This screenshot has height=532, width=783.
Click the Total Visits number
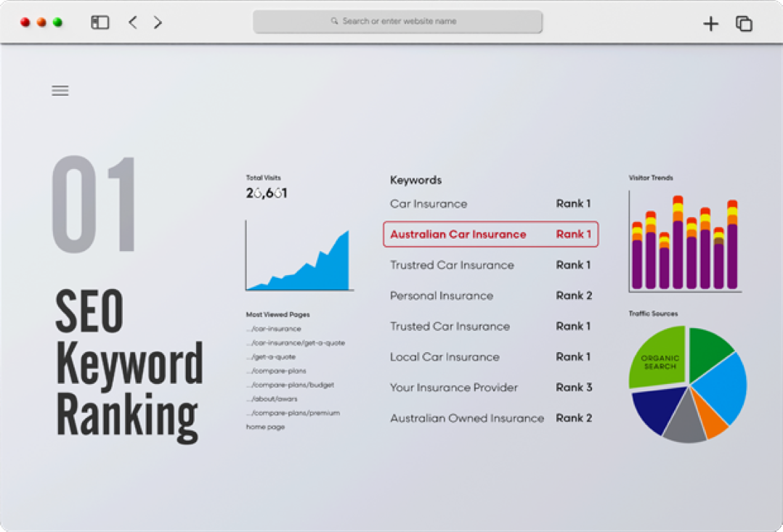[x=267, y=193]
